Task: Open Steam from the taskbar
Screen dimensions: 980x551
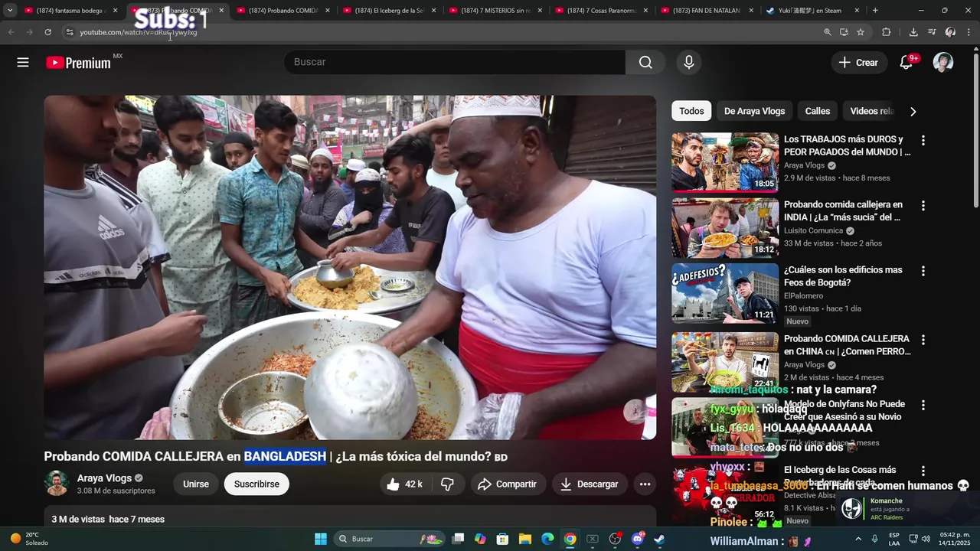Action: 659,539
